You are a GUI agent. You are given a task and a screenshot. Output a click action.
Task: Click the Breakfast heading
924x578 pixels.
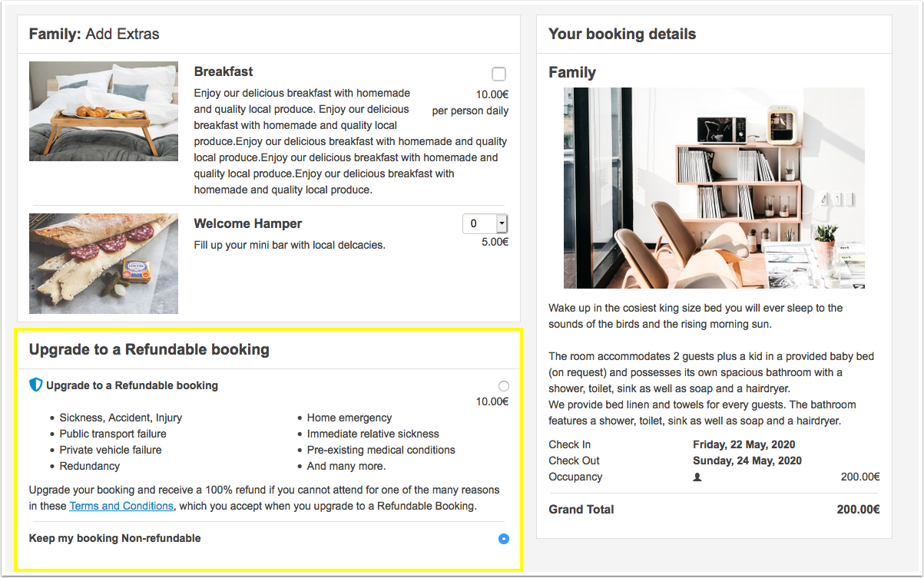tap(224, 71)
